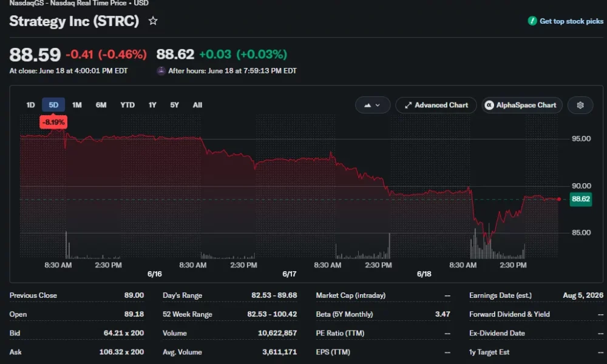The width and height of the screenshot is (607, 364).
Task: Add STRC to watchlist with star icon
Action: [153, 21]
